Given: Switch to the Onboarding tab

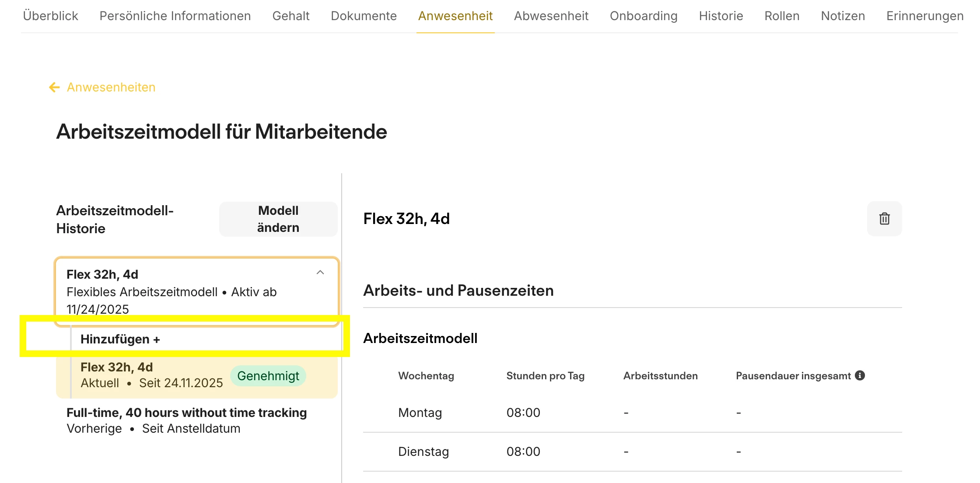Looking at the screenshot, I should (643, 16).
